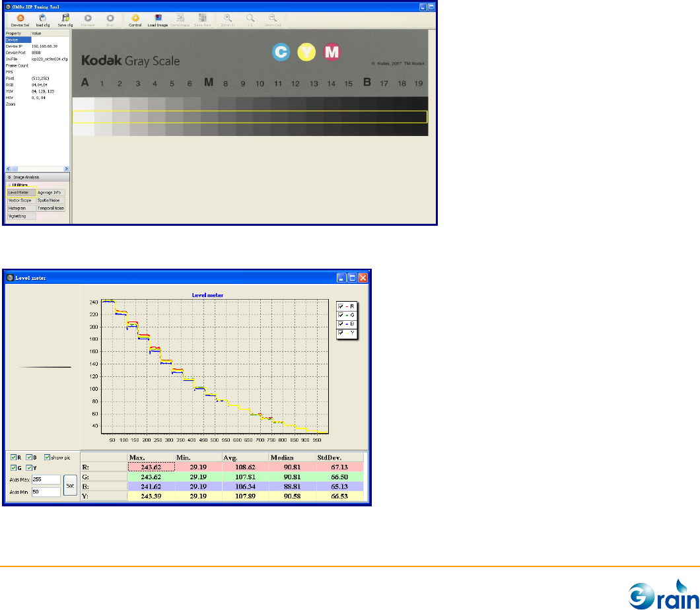Open the Level Meter utility
700x610 pixels.
point(21,192)
